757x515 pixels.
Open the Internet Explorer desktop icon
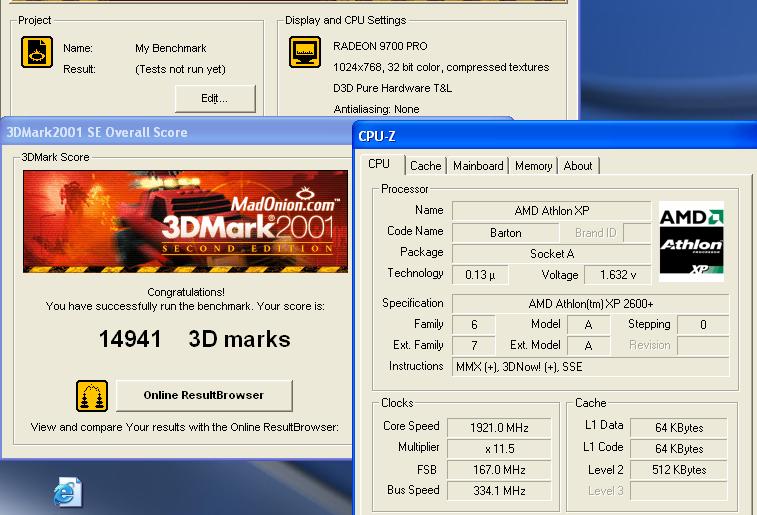[68, 492]
